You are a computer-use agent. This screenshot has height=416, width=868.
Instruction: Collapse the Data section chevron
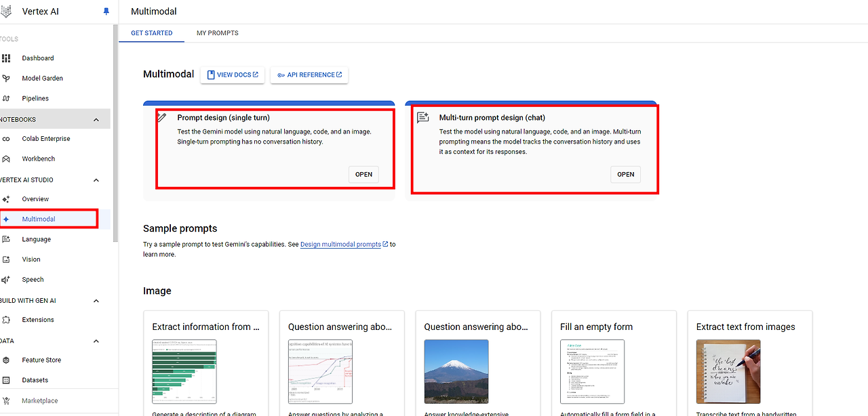point(96,341)
